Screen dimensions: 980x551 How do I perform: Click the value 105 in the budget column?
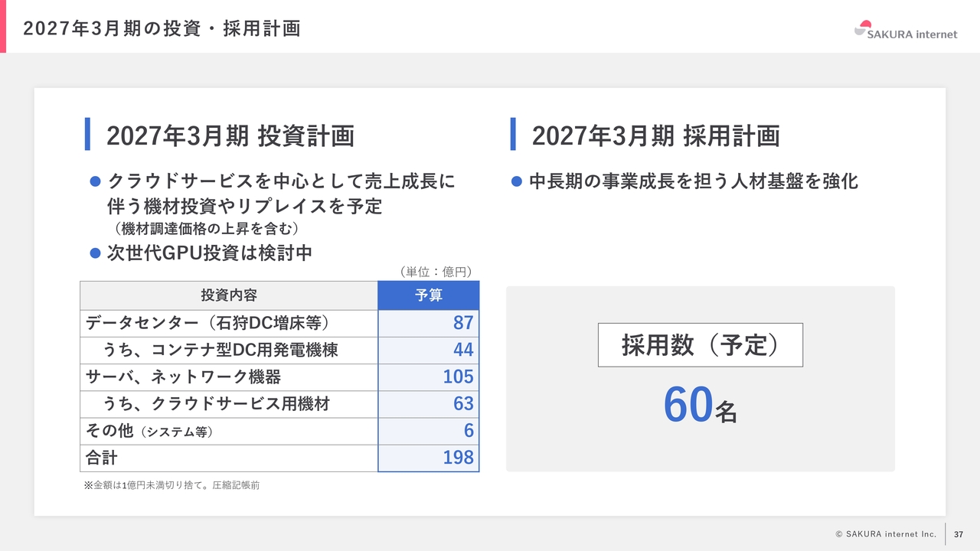point(458,377)
